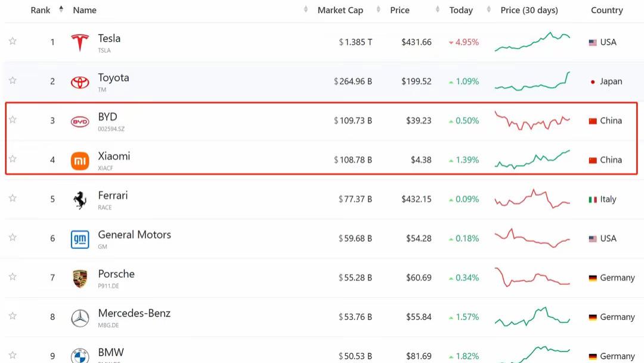Click the Mercedes-Benz star logo
This screenshot has height=363, width=644.
tap(80, 318)
